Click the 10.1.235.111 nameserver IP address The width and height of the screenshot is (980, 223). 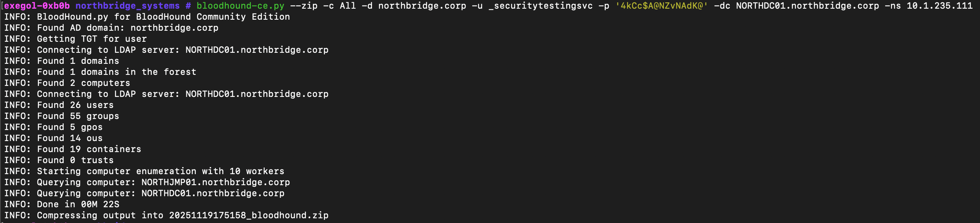939,6
